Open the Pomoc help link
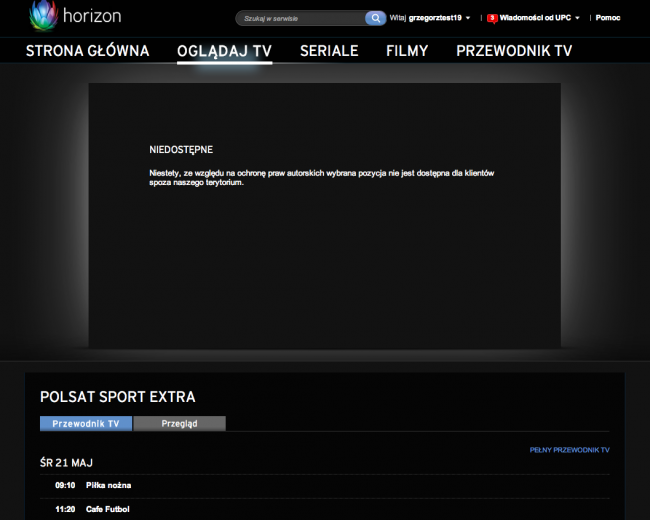The height and width of the screenshot is (520, 650). (608, 18)
